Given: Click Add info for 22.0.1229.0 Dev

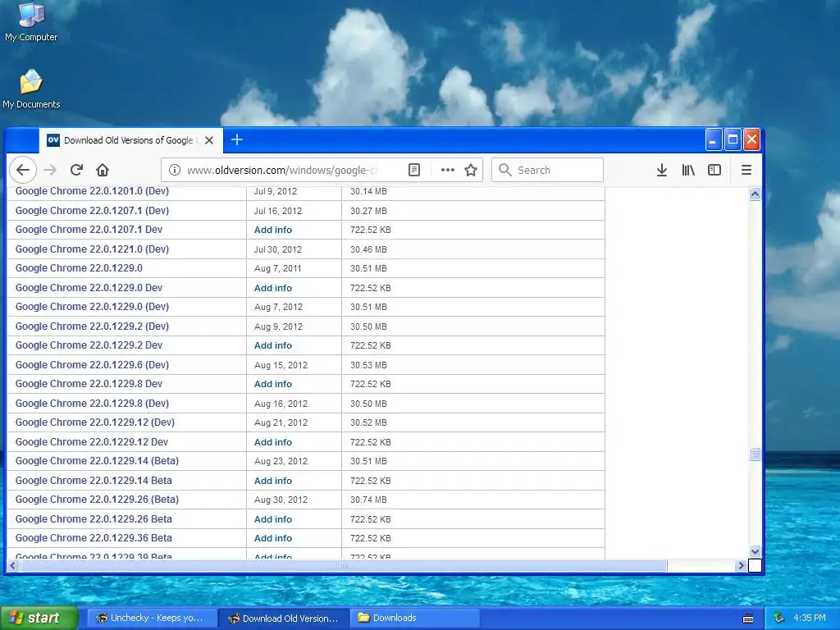Looking at the screenshot, I should [273, 288].
